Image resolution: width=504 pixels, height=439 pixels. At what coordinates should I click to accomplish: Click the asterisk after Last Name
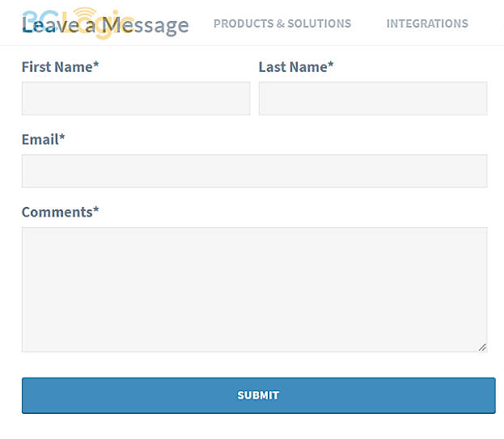pos(331,65)
